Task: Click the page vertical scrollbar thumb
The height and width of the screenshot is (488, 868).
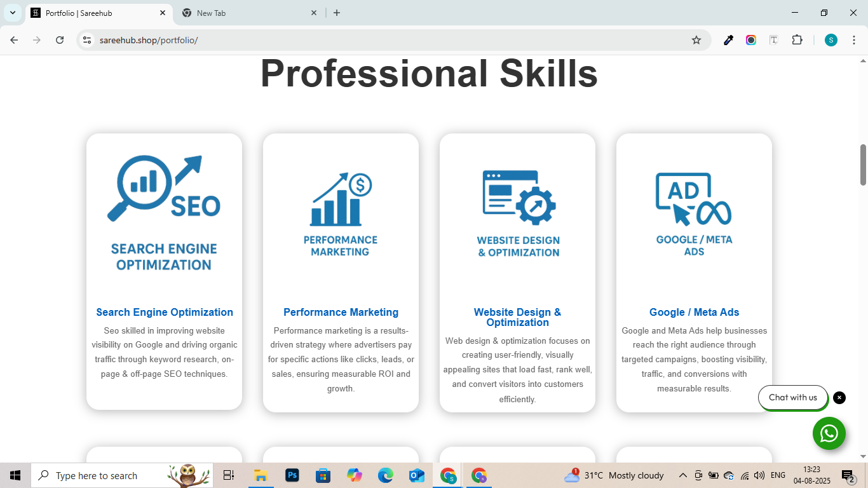Action: [x=863, y=165]
